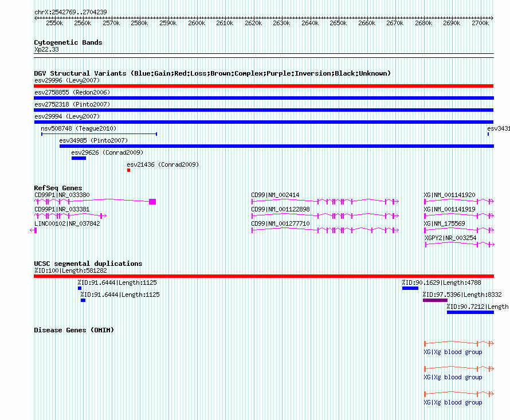This screenshot has width=510, height=420.
Task: Select the %ID:90.1629|Length:4788 label
Action: pos(441,282)
